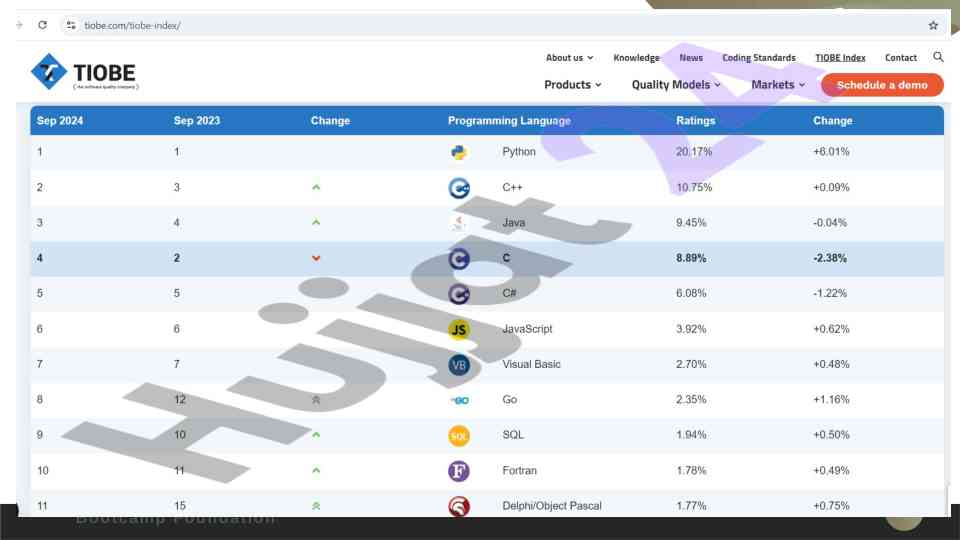Expand the Quality Models dropdown
The height and width of the screenshot is (540, 961).
tap(676, 85)
